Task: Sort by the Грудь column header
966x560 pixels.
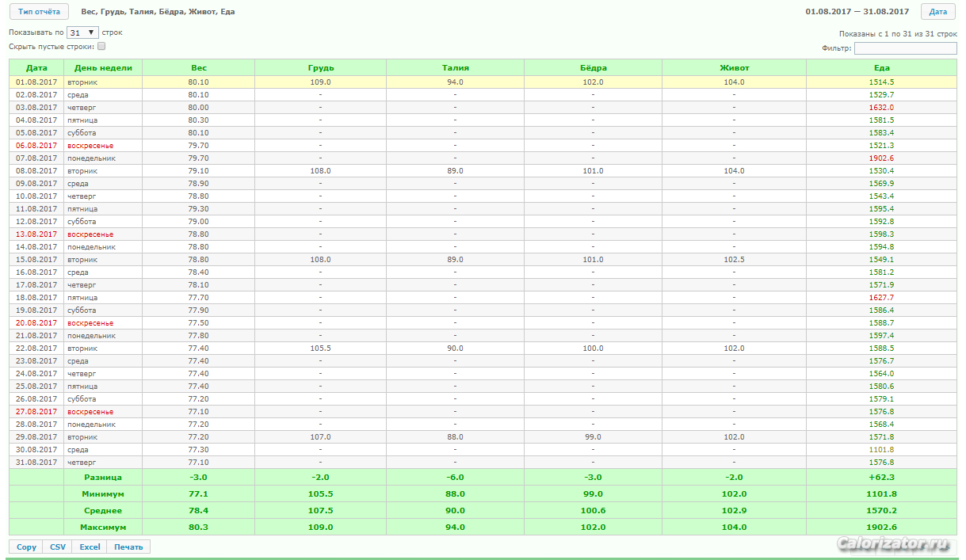Action: pyautogui.click(x=320, y=67)
